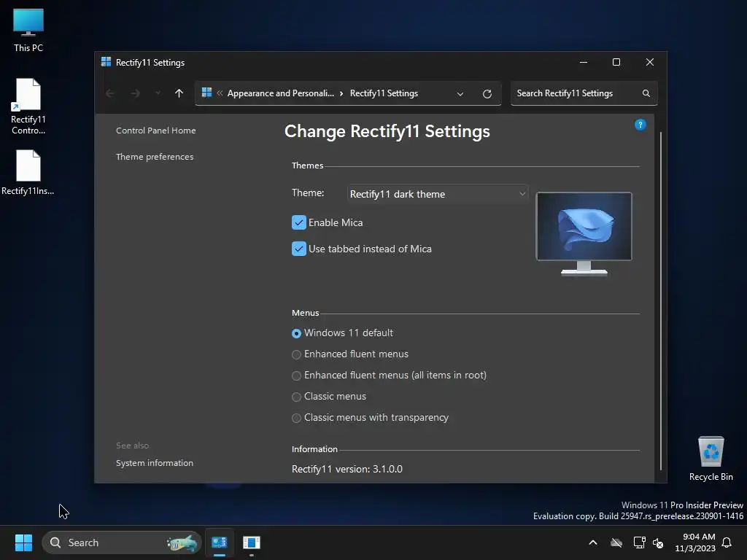Image resolution: width=747 pixels, height=560 pixels.
Task: Click the Change Rectify11 Settings heading
Action: tap(387, 131)
